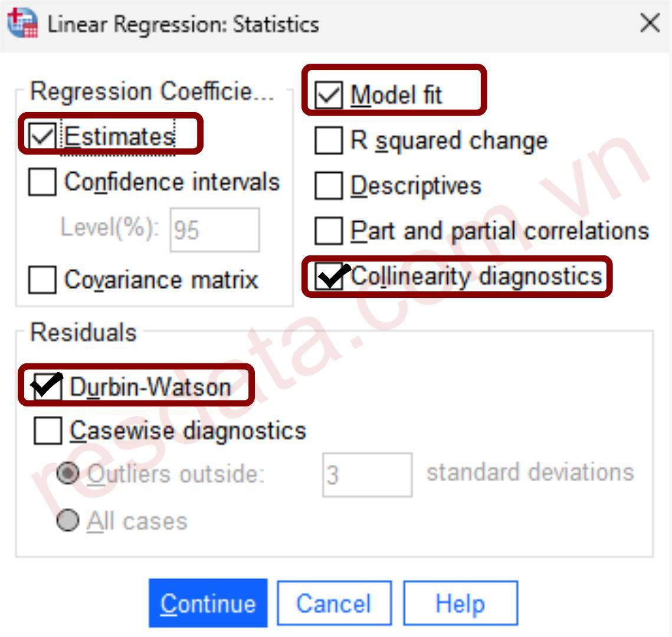This screenshot has width=672, height=637.
Task: Open Help for regression statistics
Action: [x=460, y=603]
